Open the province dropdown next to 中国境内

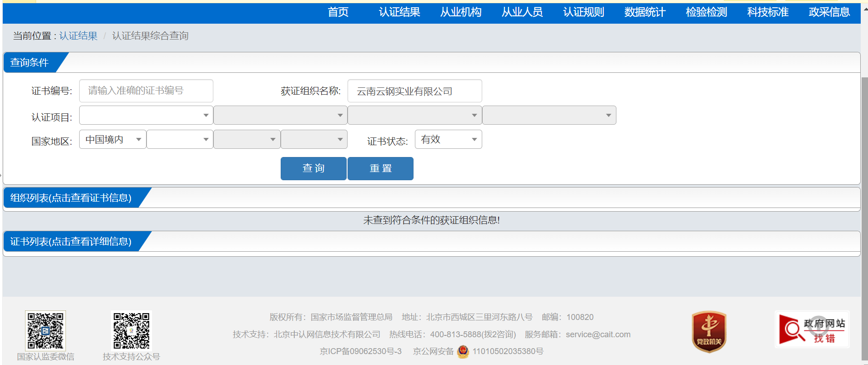tap(179, 140)
